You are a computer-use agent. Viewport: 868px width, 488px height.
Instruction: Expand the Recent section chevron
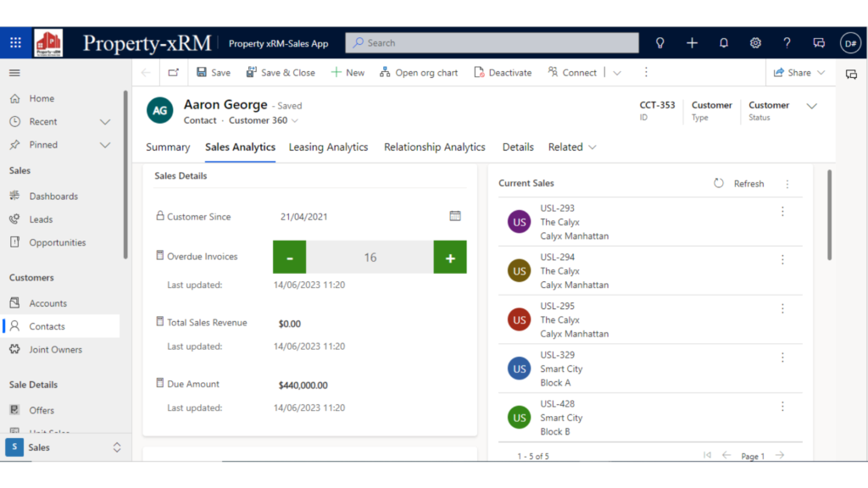104,122
